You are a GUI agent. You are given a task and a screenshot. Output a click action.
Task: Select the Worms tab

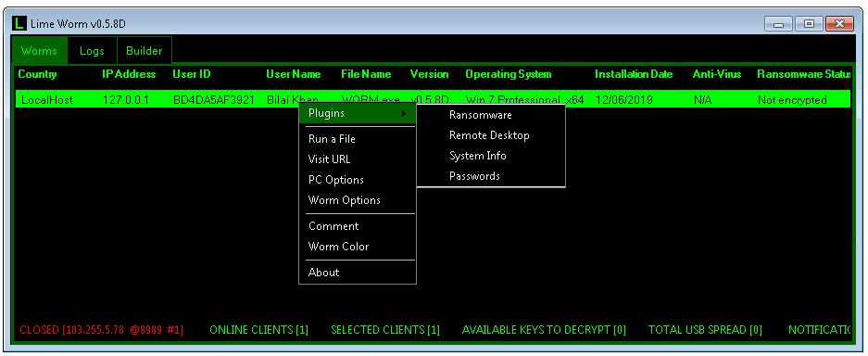coord(39,51)
